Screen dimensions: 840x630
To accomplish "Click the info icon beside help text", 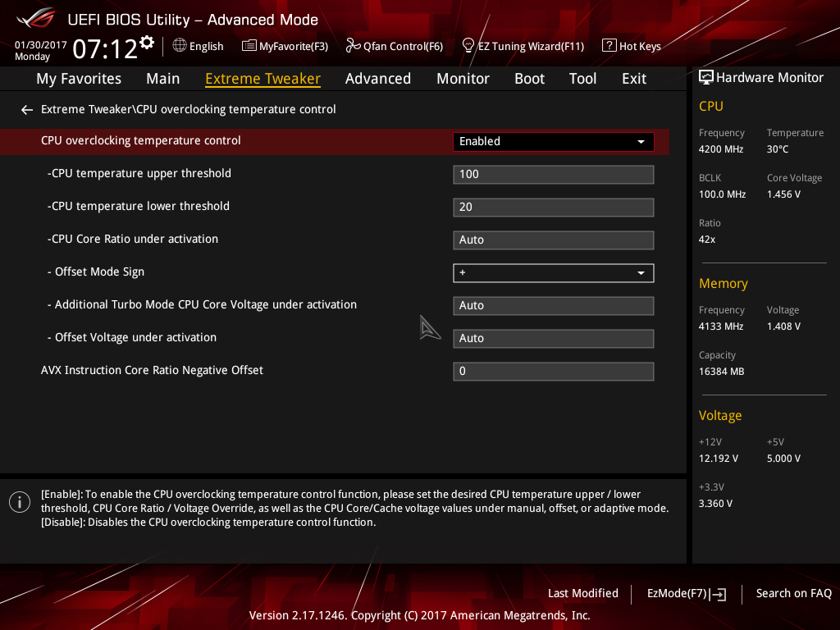I will (20, 503).
